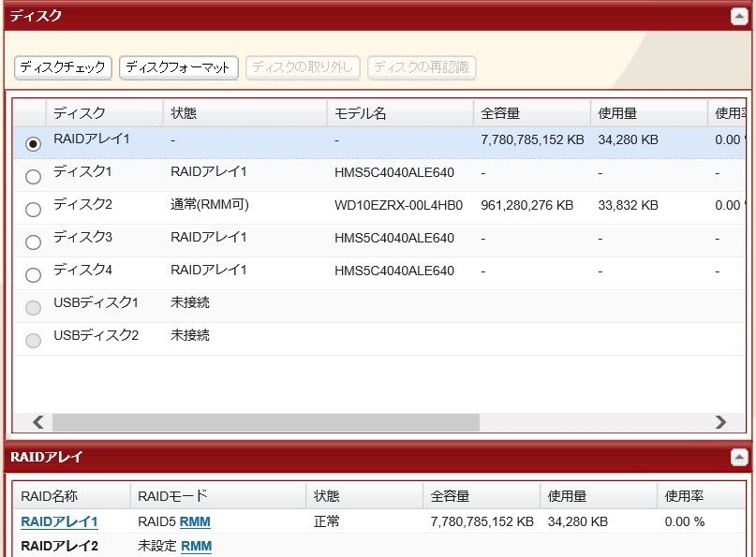This screenshot has width=756, height=557.
Task: Click the 使用量 column header in disk table
Action: (649, 113)
